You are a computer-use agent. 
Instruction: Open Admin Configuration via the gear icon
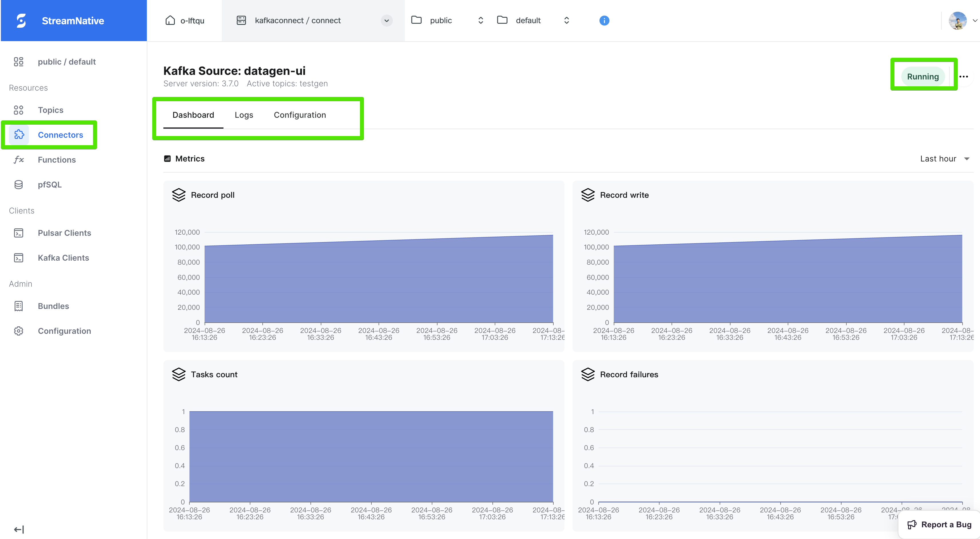coord(19,331)
